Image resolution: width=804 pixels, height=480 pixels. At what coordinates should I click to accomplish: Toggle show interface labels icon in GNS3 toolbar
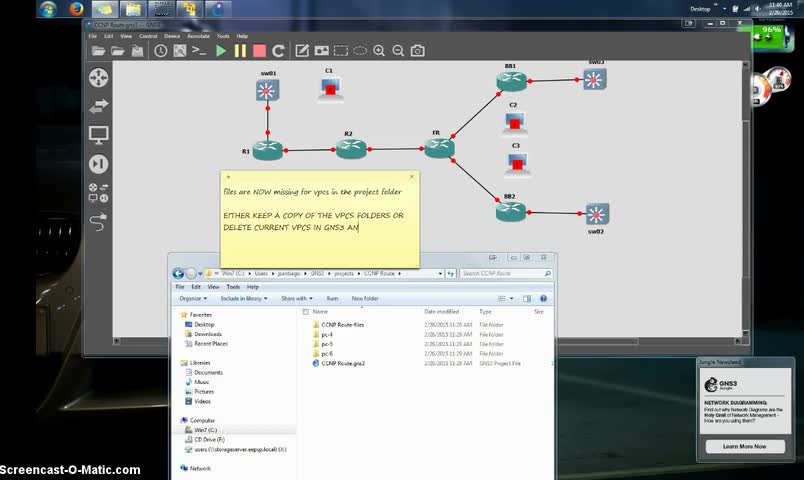pyautogui.click(x=180, y=51)
